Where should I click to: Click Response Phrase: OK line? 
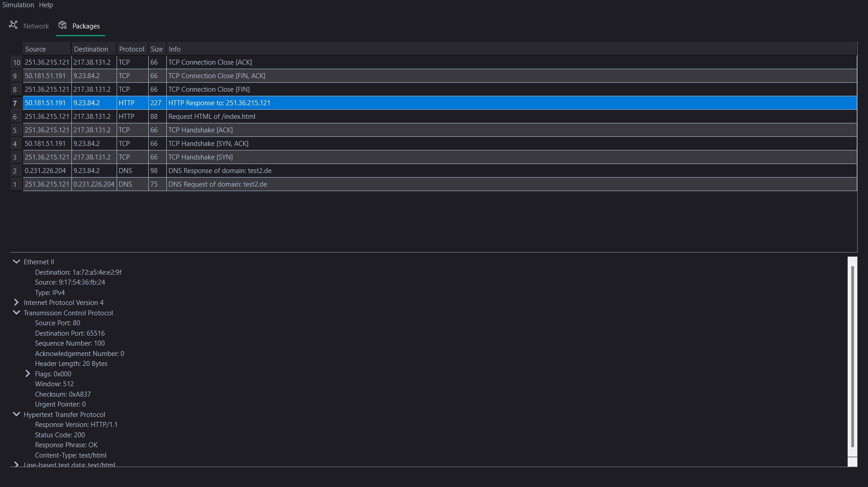[66, 445]
